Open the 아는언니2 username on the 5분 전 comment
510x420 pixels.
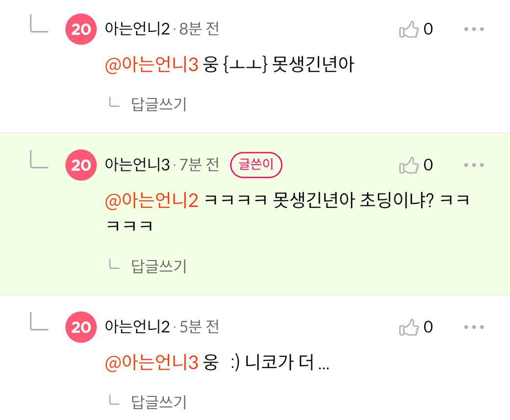tap(137, 327)
